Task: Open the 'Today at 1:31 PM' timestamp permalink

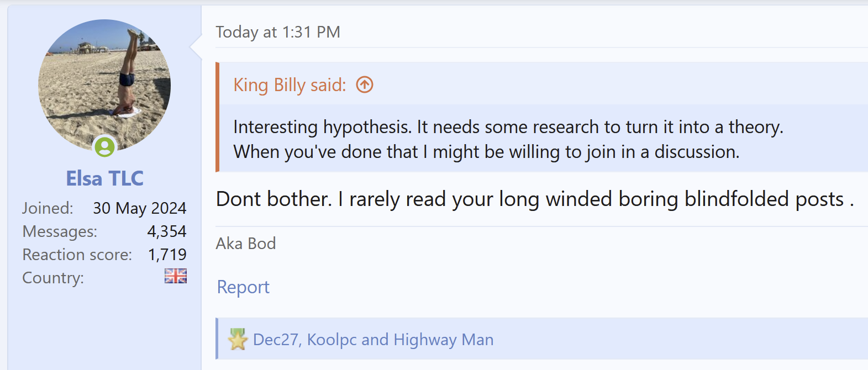Action: click(x=277, y=32)
